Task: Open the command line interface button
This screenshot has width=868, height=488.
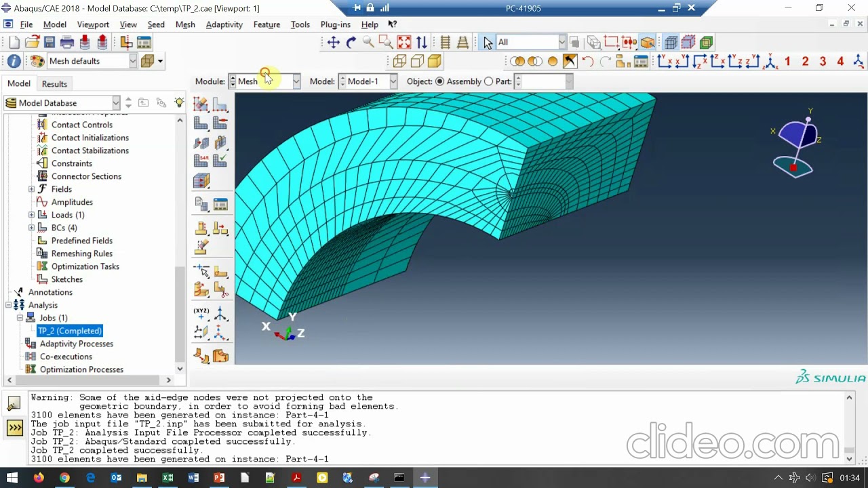Action: [x=14, y=428]
